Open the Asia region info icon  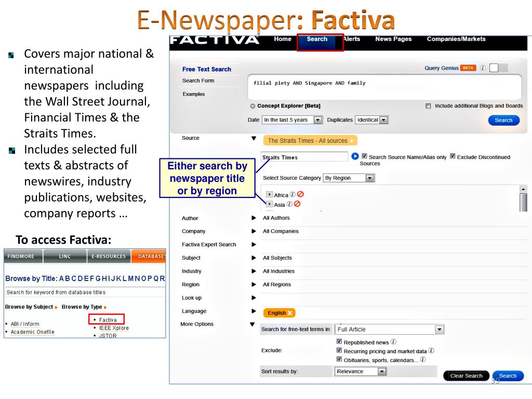[x=289, y=204]
